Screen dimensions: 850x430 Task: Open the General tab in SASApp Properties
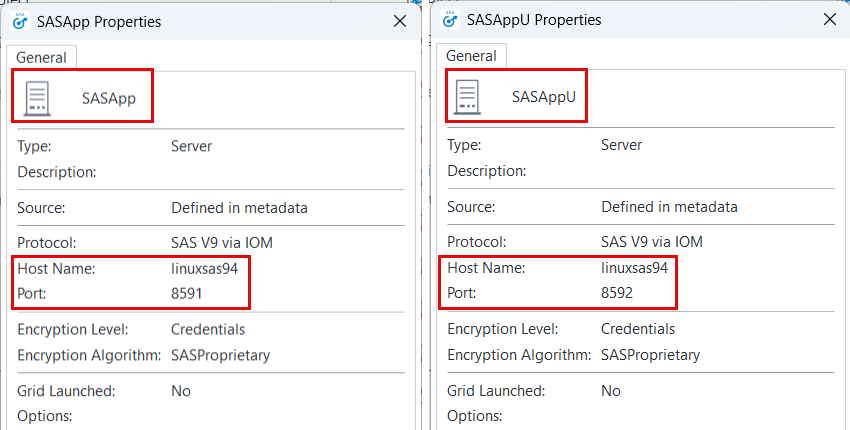point(41,57)
